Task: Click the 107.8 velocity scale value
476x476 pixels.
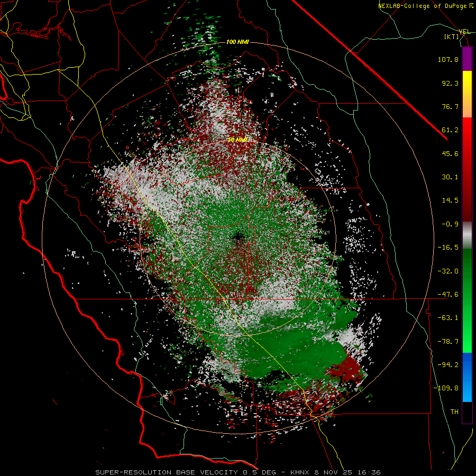Action: click(448, 59)
